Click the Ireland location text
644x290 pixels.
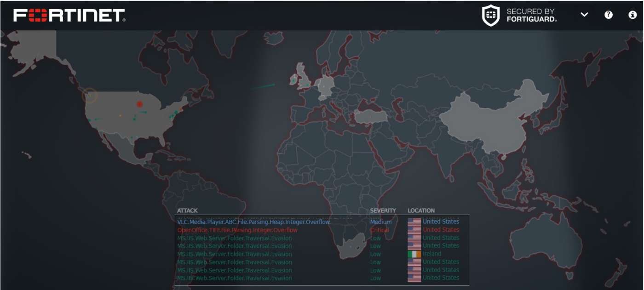point(432,254)
